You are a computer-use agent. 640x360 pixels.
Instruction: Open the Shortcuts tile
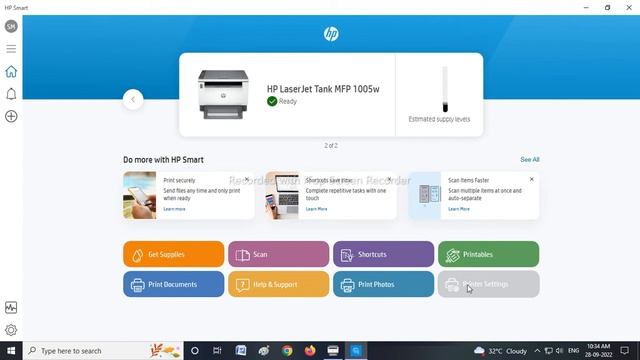point(384,254)
